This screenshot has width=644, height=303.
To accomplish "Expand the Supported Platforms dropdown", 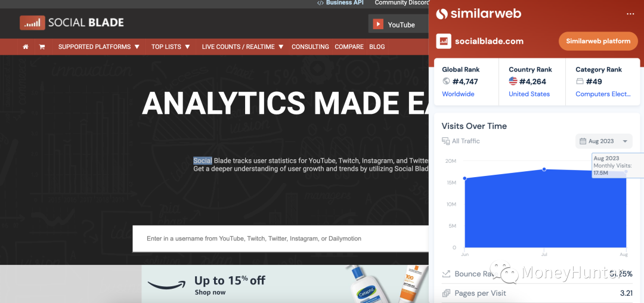I will click(98, 47).
